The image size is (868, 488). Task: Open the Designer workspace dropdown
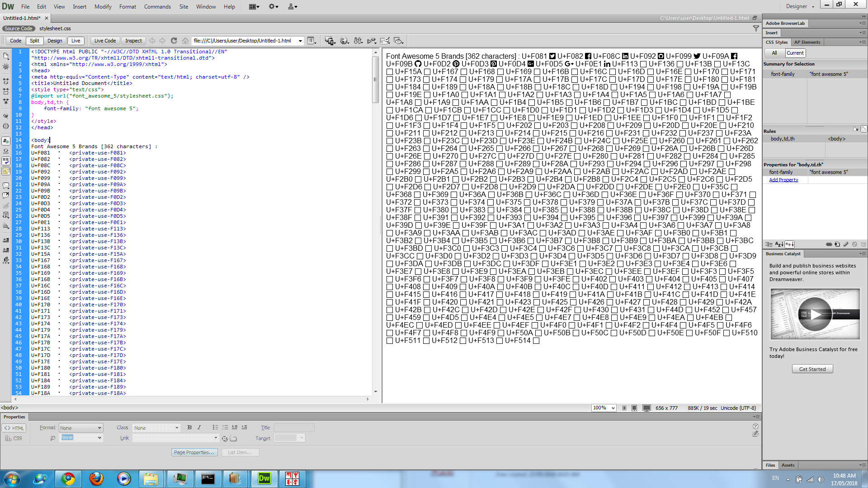point(800,6)
